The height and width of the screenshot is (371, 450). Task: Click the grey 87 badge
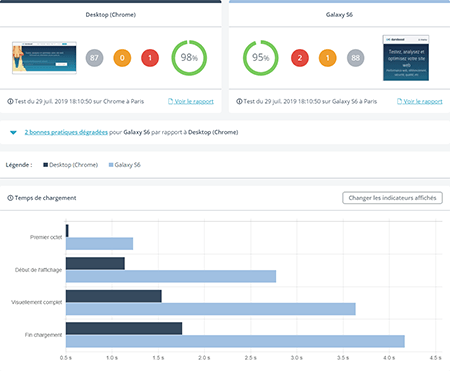(x=94, y=58)
